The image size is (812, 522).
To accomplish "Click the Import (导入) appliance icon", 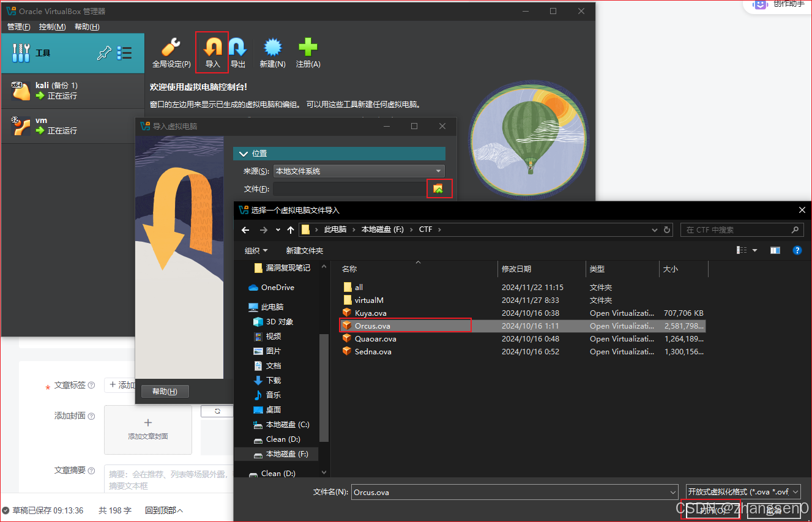I will pyautogui.click(x=212, y=53).
